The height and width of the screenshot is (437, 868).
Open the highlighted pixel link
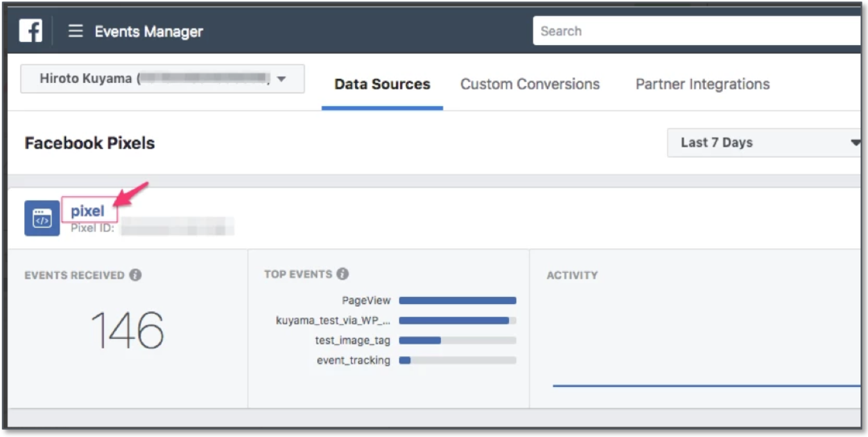pyautogui.click(x=87, y=211)
